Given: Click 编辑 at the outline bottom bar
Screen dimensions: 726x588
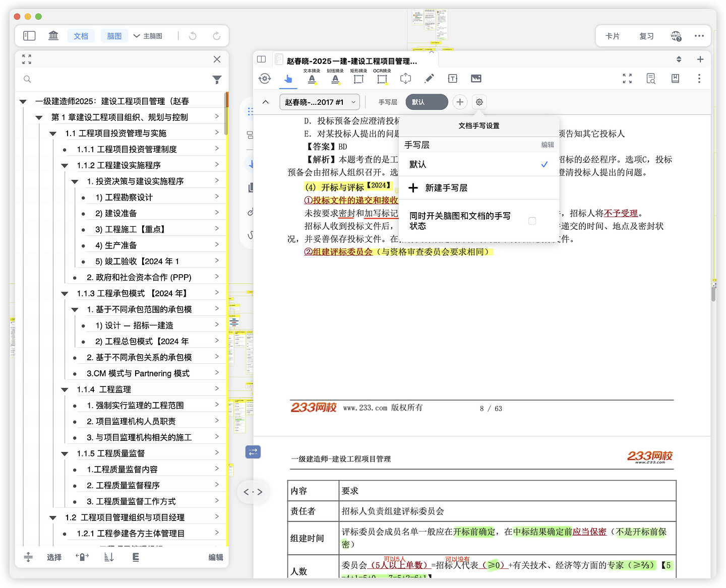Looking at the screenshot, I should pos(216,557).
